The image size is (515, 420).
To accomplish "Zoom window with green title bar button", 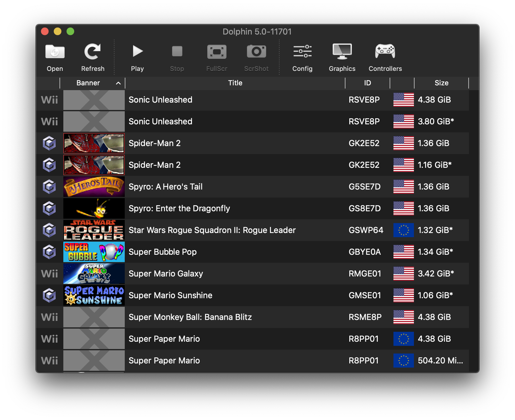I will click(70, 31).
